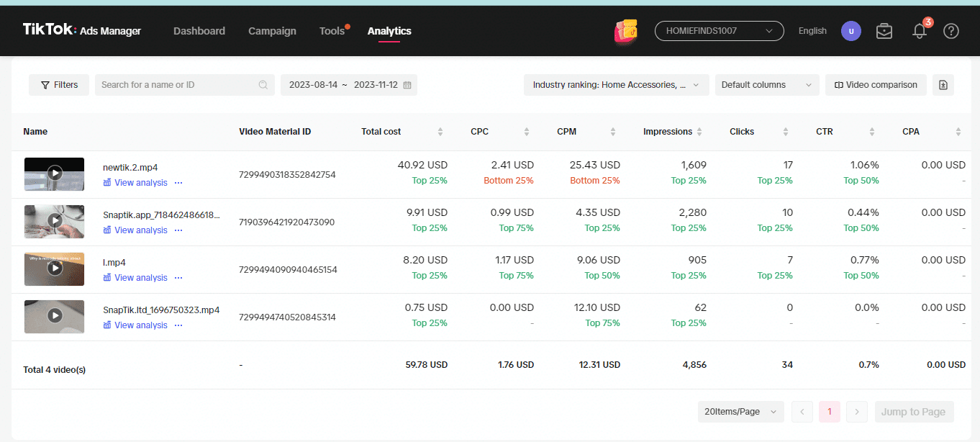Click the Filters button

tap(59, 85)
